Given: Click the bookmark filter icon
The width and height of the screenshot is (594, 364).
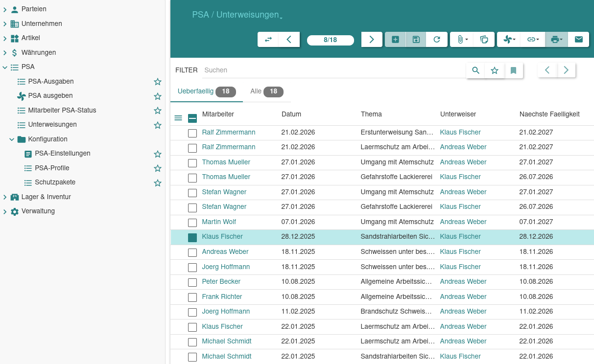Looking at the screenshot, I should (513, 70).
